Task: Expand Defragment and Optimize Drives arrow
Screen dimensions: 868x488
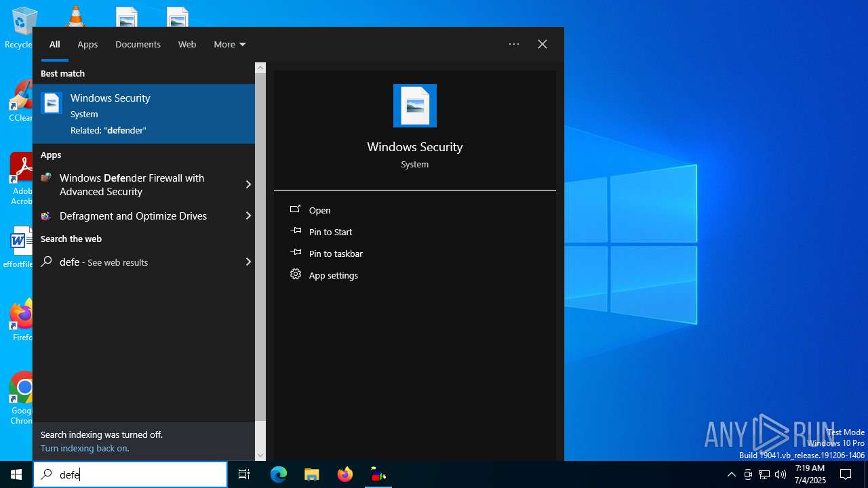Action: (x=248, y=216)
